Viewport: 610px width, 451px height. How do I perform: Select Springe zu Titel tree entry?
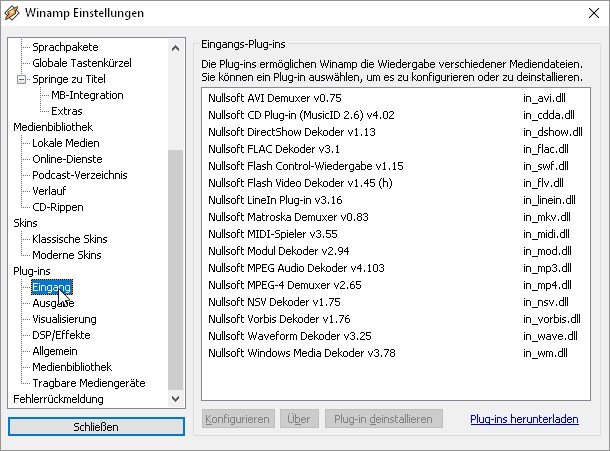tap(69, 79)
